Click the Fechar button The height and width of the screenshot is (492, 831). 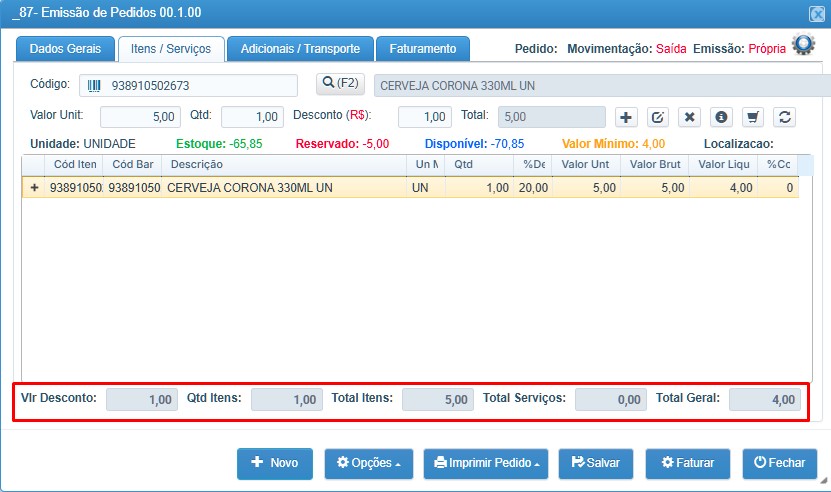pos(780,463)
